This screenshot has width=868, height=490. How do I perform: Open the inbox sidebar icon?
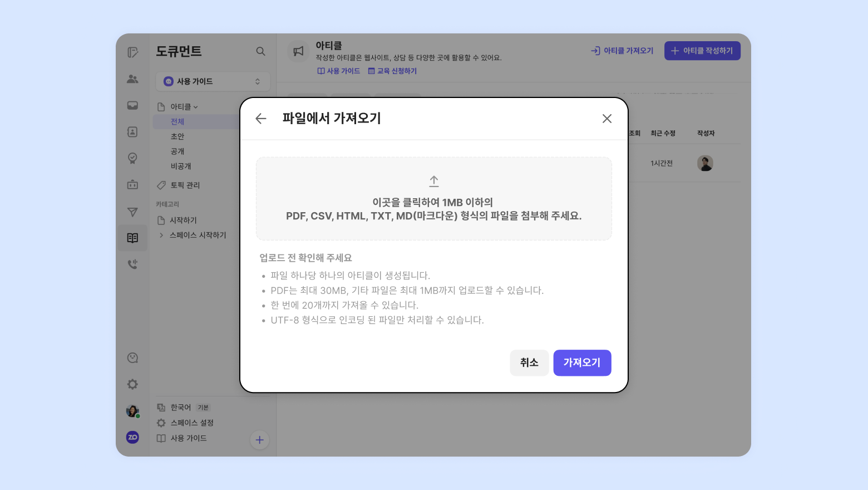click(132, 105)
